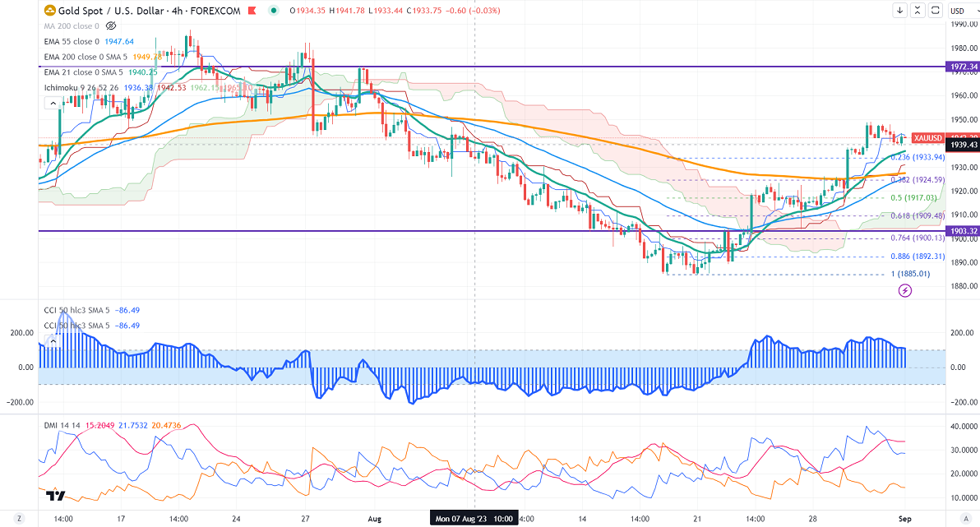Select the 0.5 (1917.03) Fibonacci level label
This screenshot has width=980, height=527.
914,197
